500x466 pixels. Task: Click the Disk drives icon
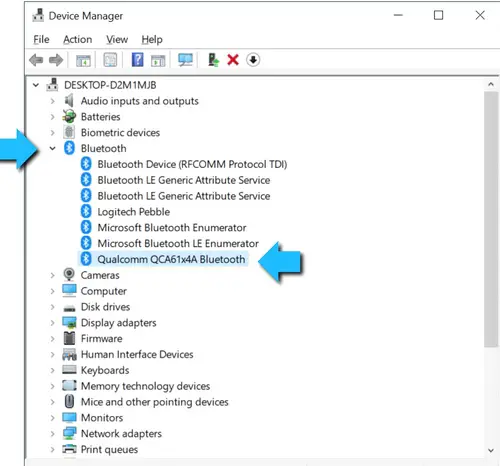[x=69, y=308]
